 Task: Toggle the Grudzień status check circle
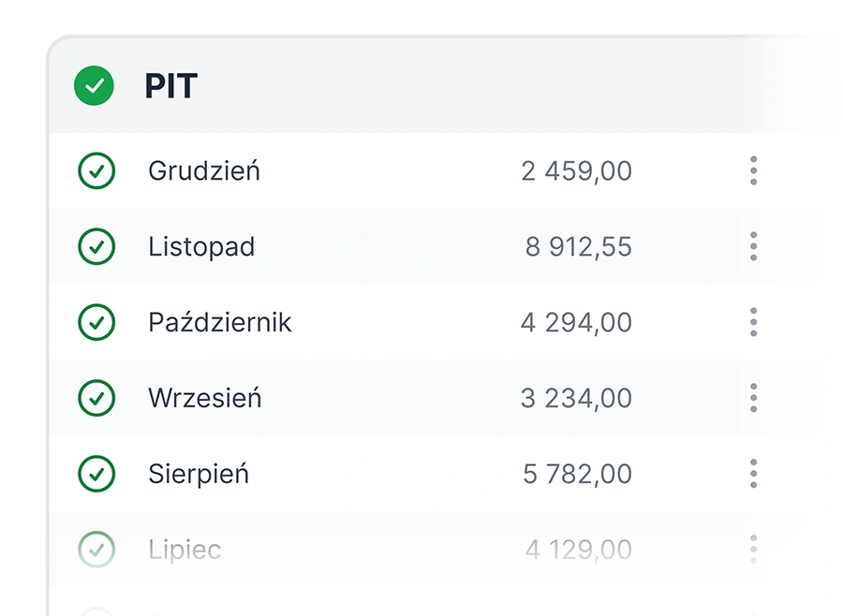(96, 171)
